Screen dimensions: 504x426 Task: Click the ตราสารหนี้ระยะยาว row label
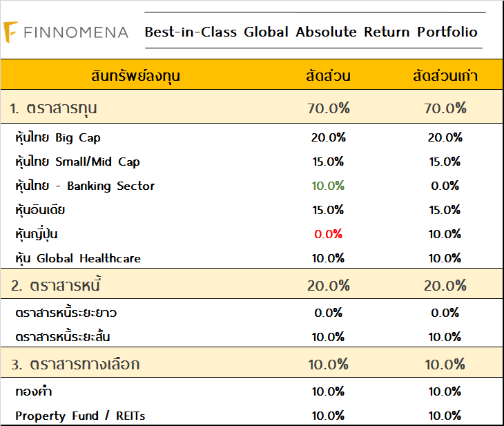(66, 313)
